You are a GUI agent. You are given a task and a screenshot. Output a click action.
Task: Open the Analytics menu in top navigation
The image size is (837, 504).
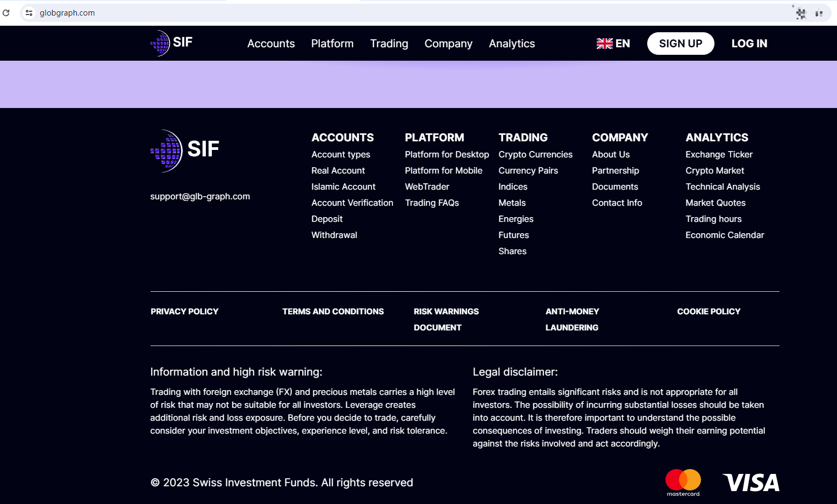(512, 44)
